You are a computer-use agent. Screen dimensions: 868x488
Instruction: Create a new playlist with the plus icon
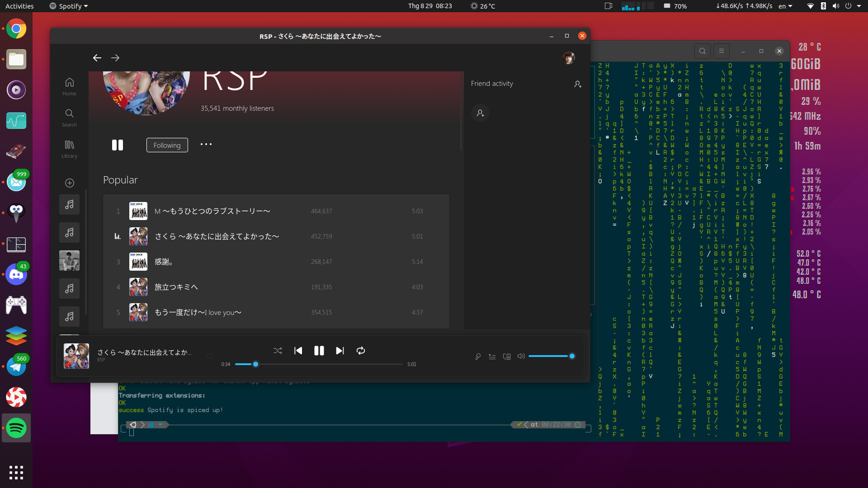click(x=70, y=183)
